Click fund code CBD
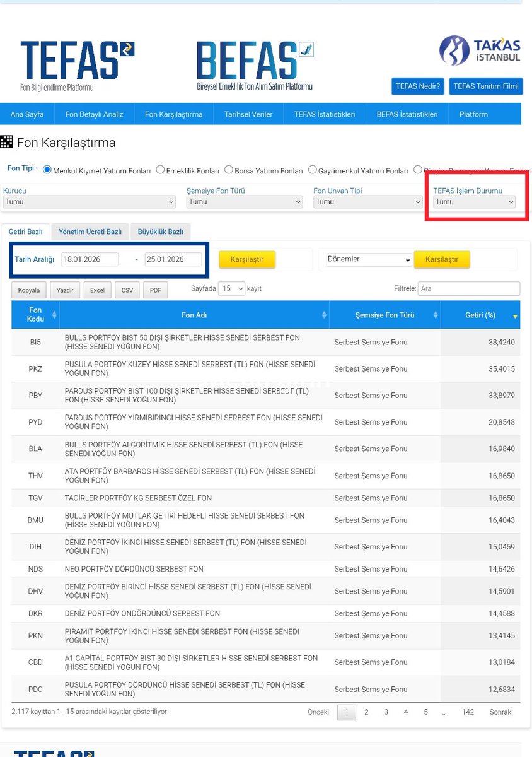The width and height of the screenshot is (532, 757). click(35, 662)
